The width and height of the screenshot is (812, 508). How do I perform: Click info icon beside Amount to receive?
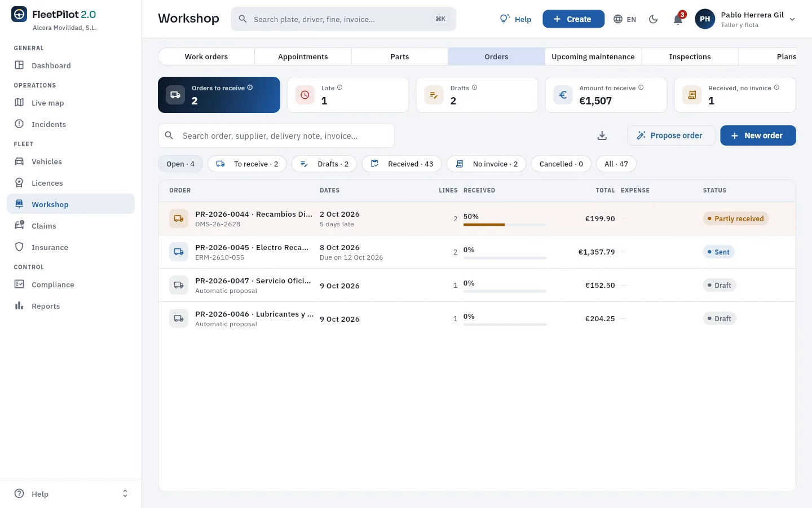(x=641, y=87)
